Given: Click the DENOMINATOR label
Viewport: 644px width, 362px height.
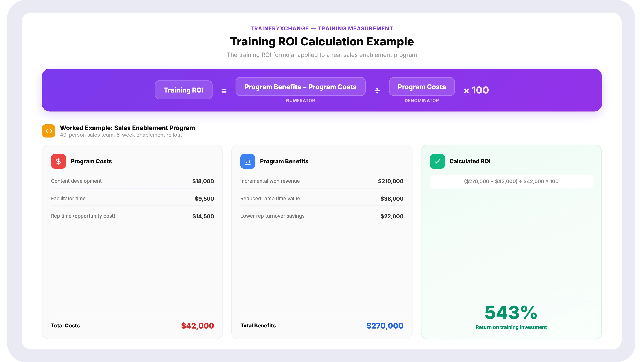Looking at the screenshot, I should point(422,100).
